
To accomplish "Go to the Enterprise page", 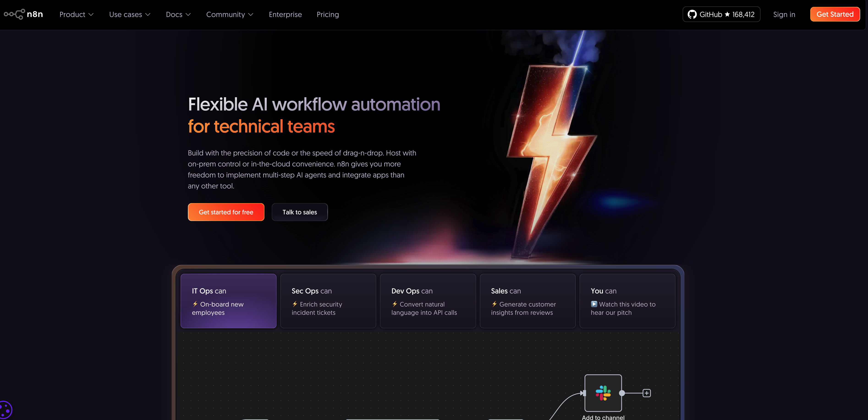I will pos(285,14).
